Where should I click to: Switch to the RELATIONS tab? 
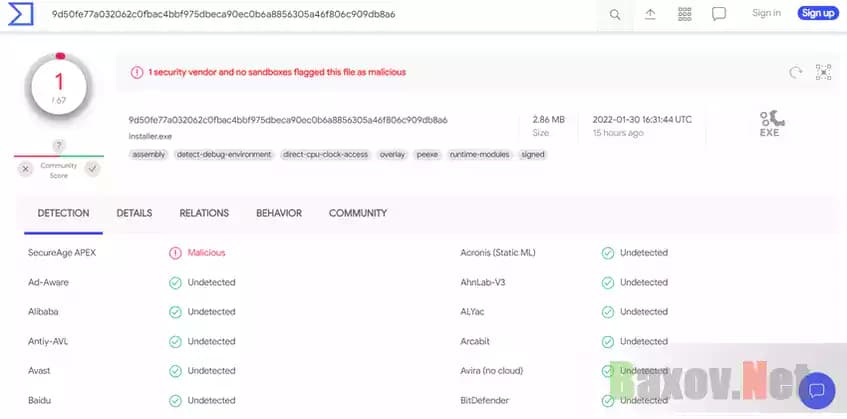click(x=204, y=213)
